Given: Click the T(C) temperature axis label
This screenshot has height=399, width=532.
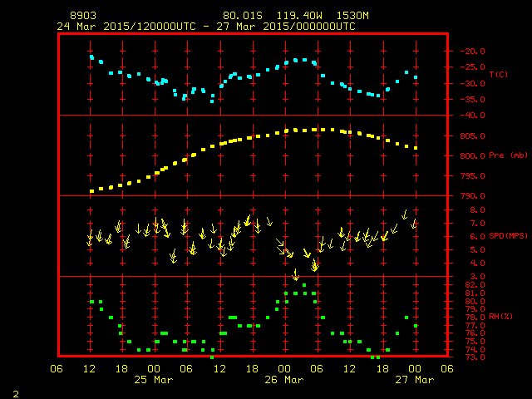Looking at the screenshot, I should tap(499, 75).
